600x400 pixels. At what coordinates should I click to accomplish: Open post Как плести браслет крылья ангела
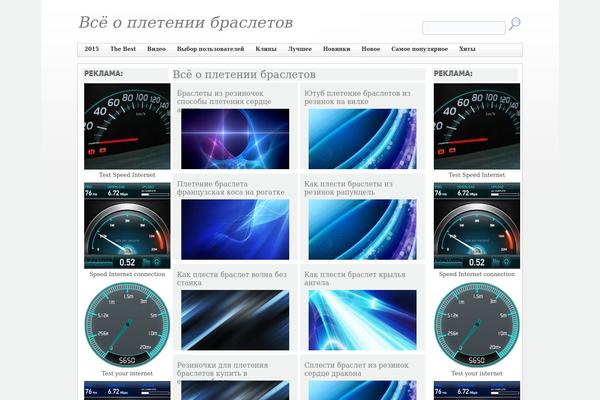(x=355, y=279)
